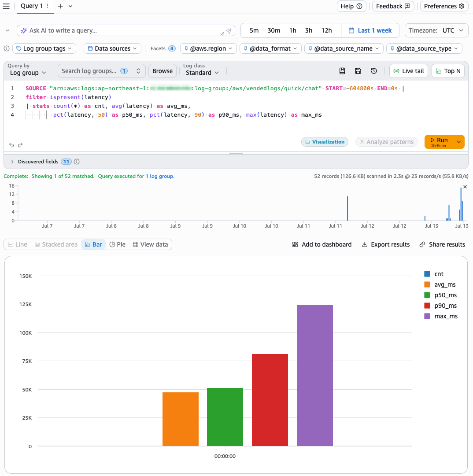Switch to View data table

[150, 244]
